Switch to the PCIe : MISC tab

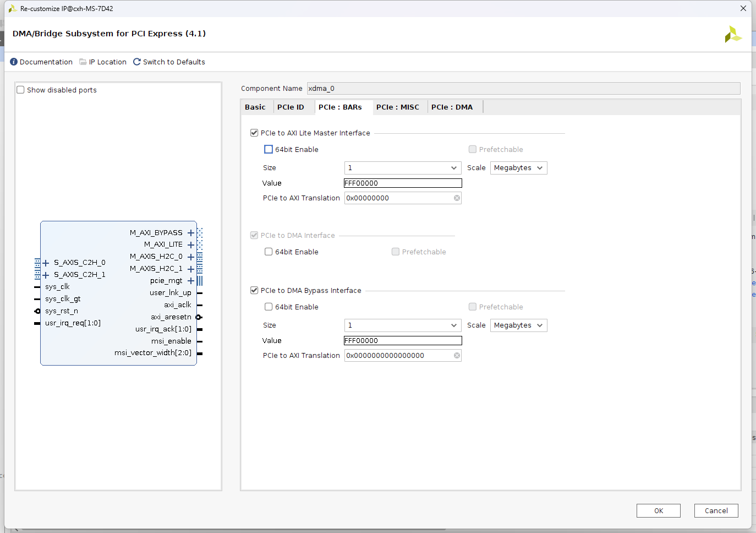click(x=398, y=107)
